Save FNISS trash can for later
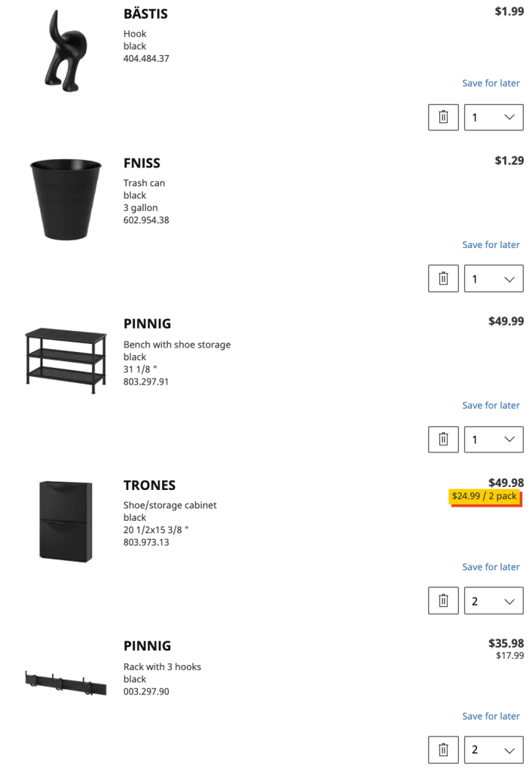 click(491, 244)
